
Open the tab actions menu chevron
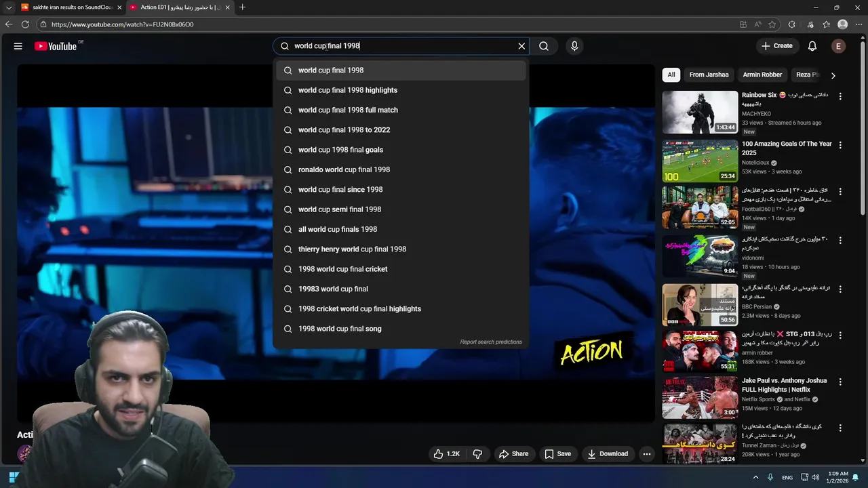pyautogui.click(x=8, y=7)
